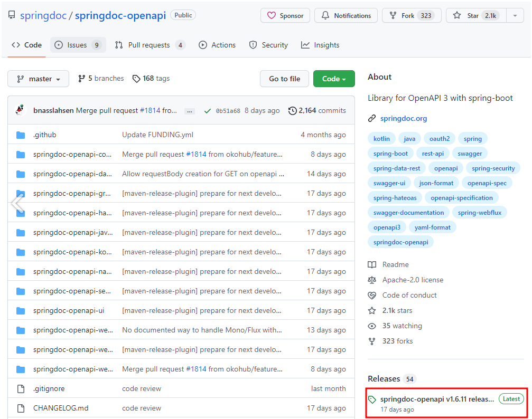
Task: Open the CHANGELOG.md file
Action: click(61, 408)
